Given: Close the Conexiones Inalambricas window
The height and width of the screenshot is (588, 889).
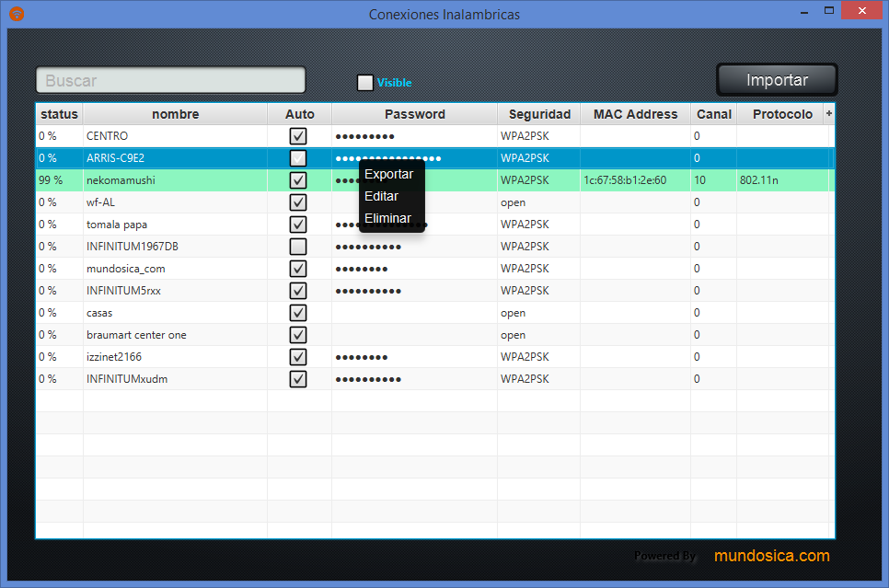Looking at the screenshot, I should coord(861,11).
